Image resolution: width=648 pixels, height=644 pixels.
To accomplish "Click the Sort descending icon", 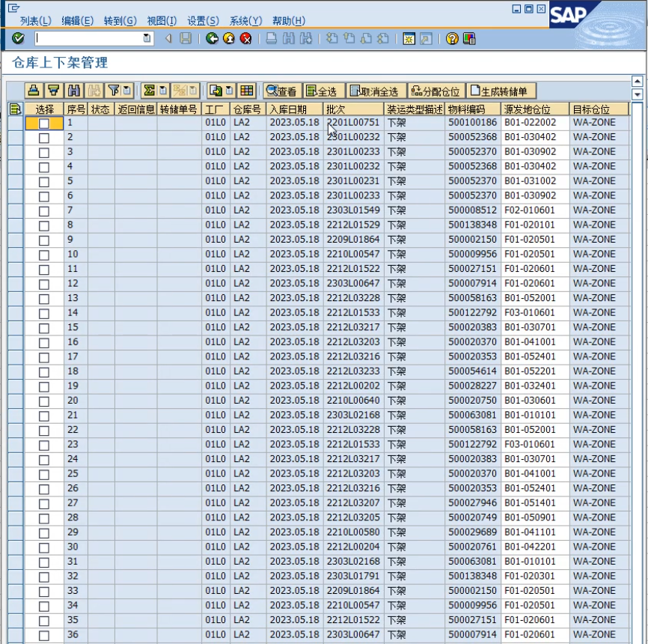I will pos(53,91).
